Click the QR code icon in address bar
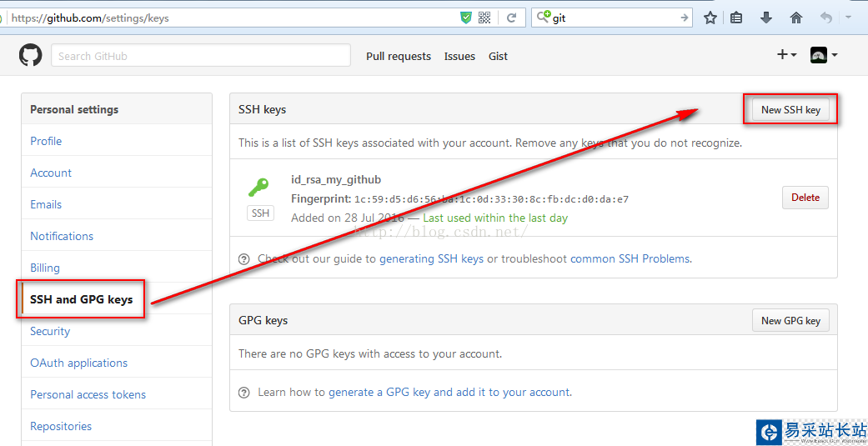868x446 pixels. click(x=484, y=18)
